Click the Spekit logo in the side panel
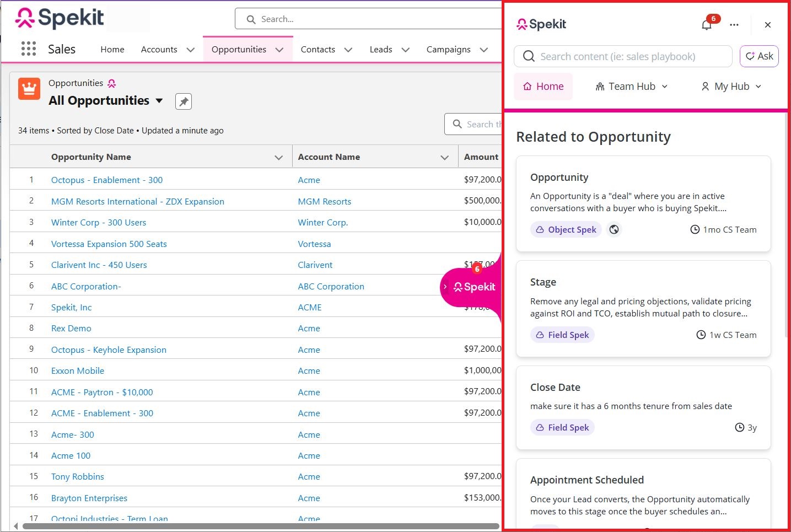This screenshot has width=791, height=532. coord(541,24)
